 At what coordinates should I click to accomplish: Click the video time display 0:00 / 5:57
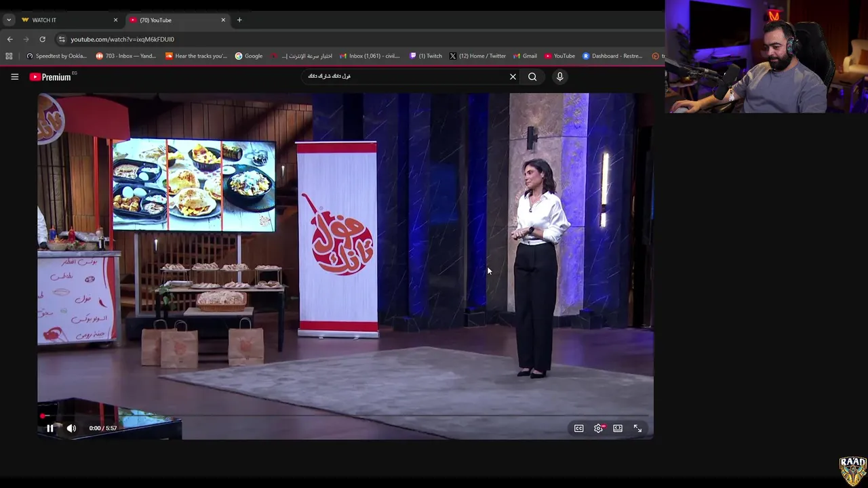coord(103,428)
